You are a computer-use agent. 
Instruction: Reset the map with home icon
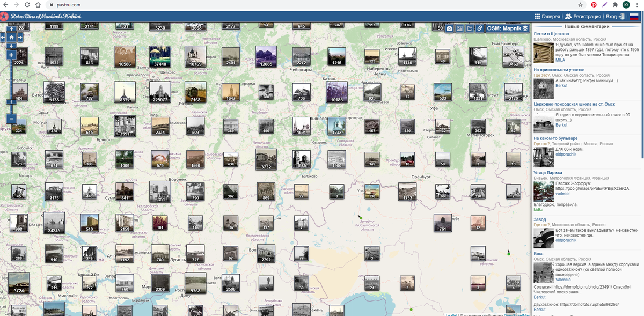[11, 38]
